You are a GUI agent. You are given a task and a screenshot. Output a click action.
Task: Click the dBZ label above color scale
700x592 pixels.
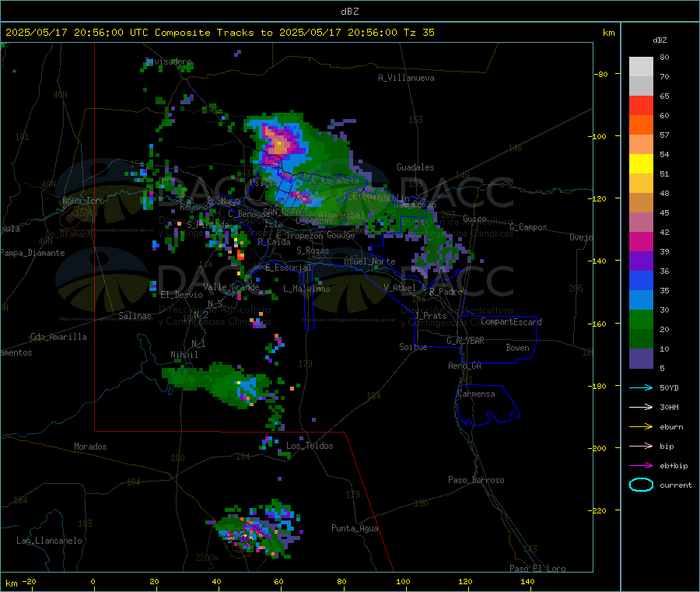(660, 40)
